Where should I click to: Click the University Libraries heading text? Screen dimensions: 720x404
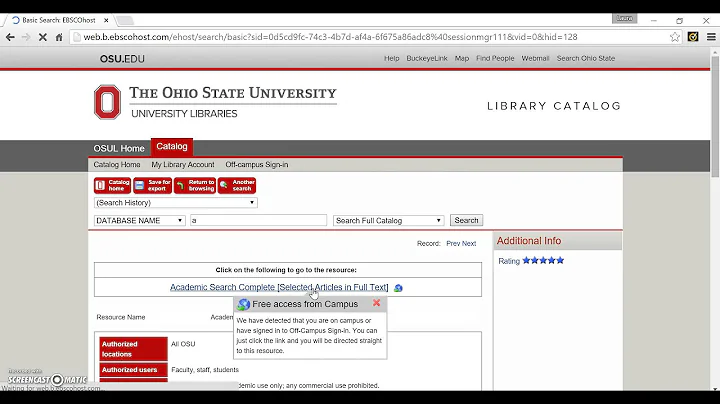click(184, 113)
